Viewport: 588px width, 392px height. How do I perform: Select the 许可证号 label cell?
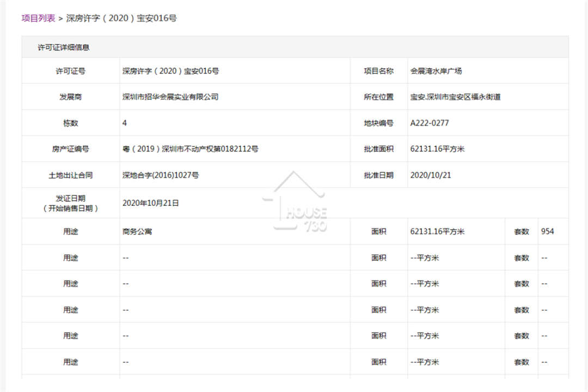tap(70, 71)
